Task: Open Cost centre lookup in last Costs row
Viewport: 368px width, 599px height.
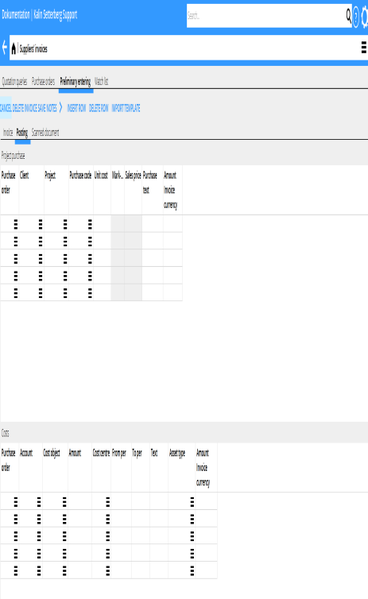Action: point(108,571)
